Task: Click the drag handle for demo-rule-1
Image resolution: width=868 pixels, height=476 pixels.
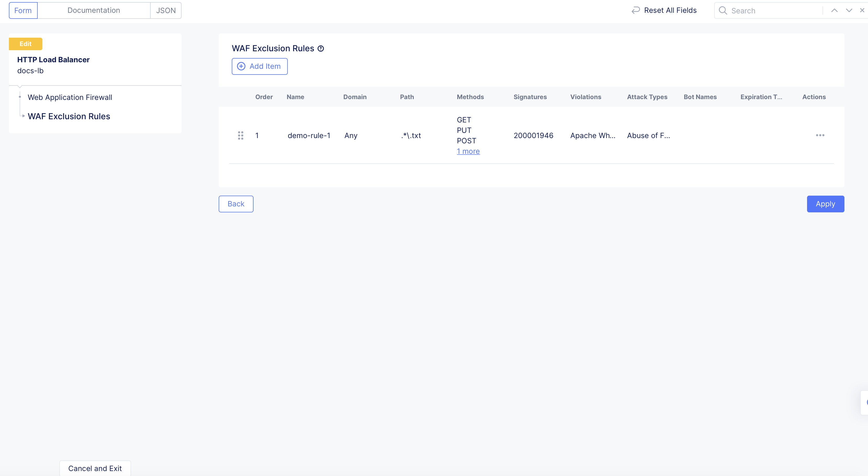Action: [241, 135]
